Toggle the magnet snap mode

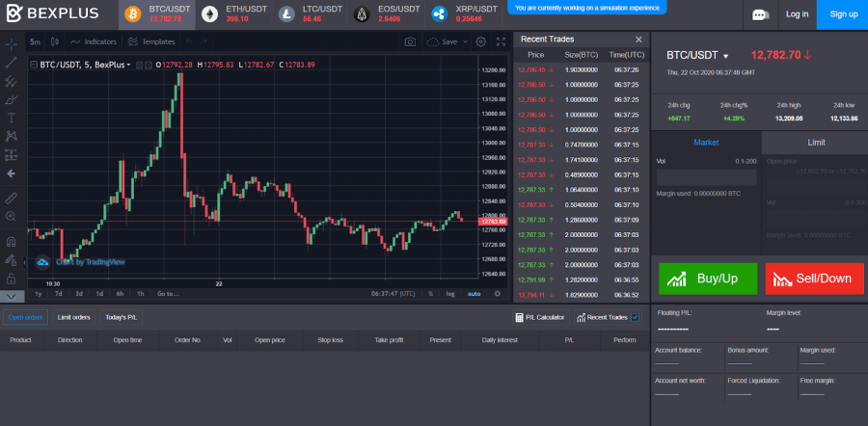pyautogui.click(x=11, y=242)
